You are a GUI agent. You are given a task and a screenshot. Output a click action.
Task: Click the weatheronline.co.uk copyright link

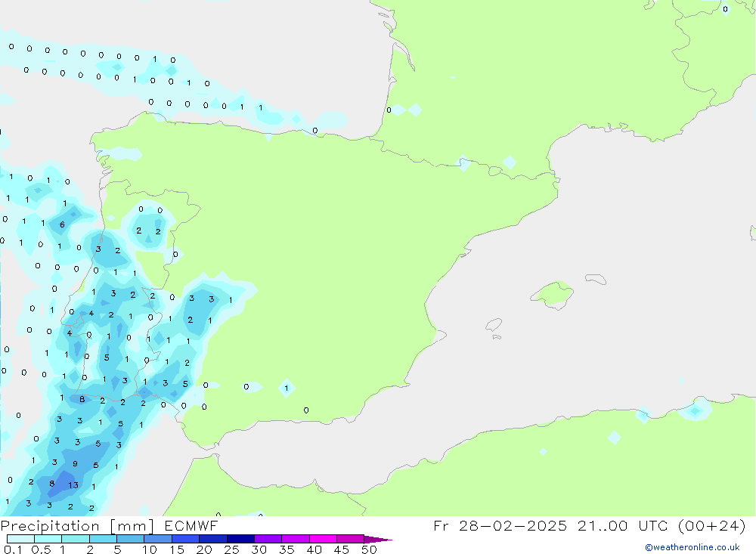692,547
